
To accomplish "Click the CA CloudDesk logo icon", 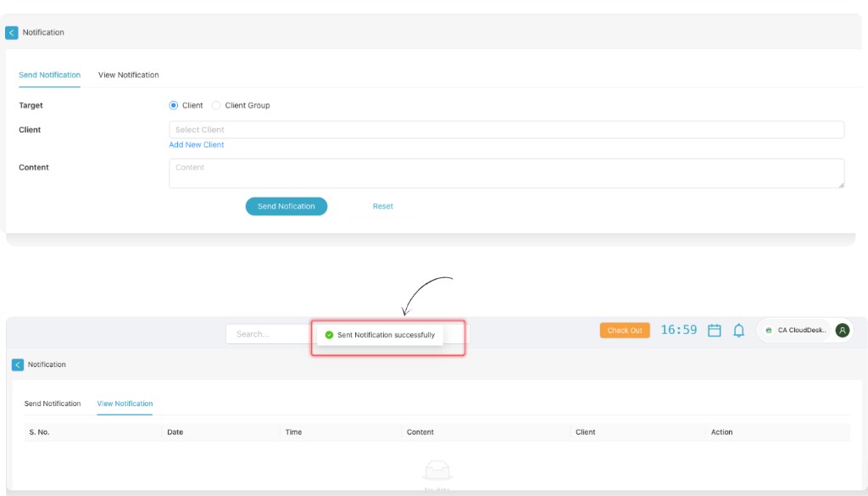I will 768,330.
